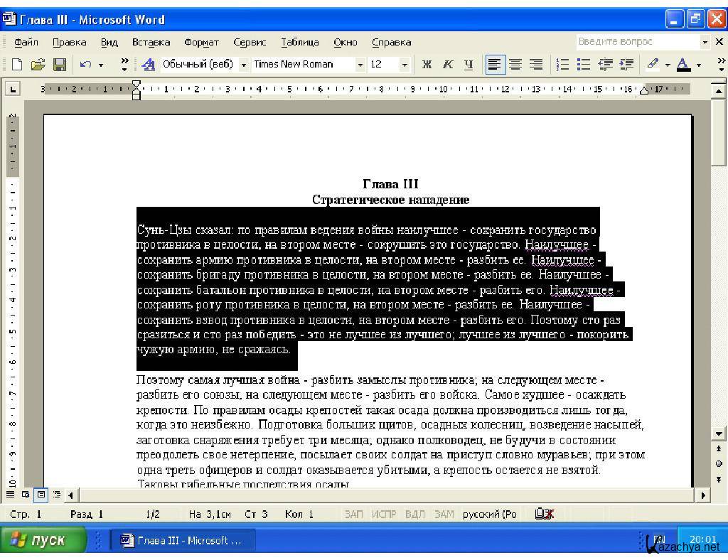
Task: Click the spelling status icon in status bar
Action: (x=544, y=514)
